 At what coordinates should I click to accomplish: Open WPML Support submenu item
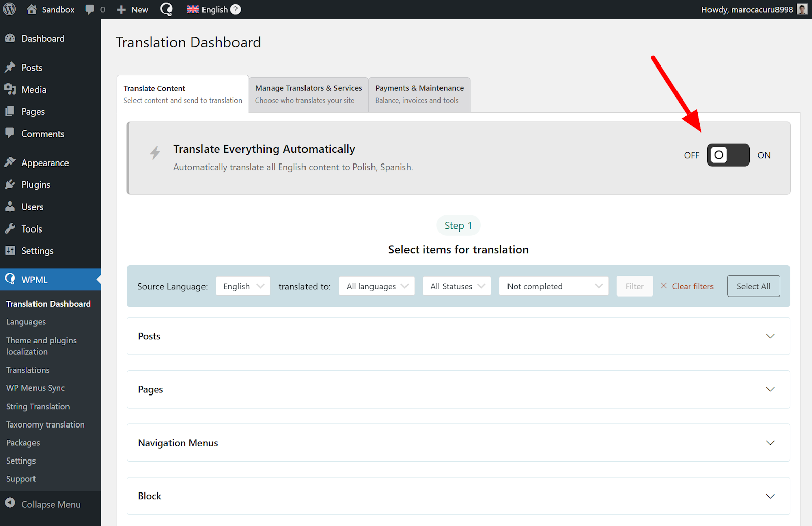click(x=21, y=479)
